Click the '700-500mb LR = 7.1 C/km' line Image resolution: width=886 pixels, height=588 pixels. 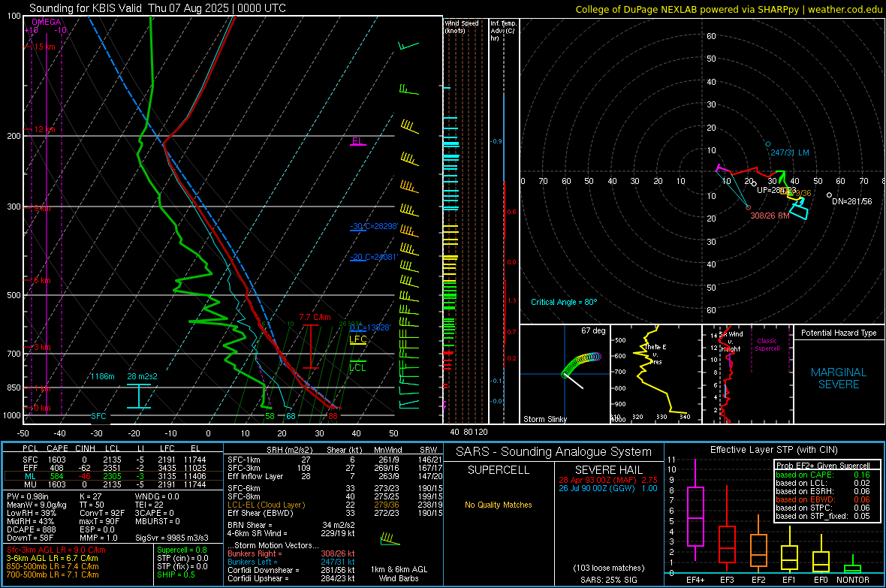pyautogui.click(x=53, y=575)
